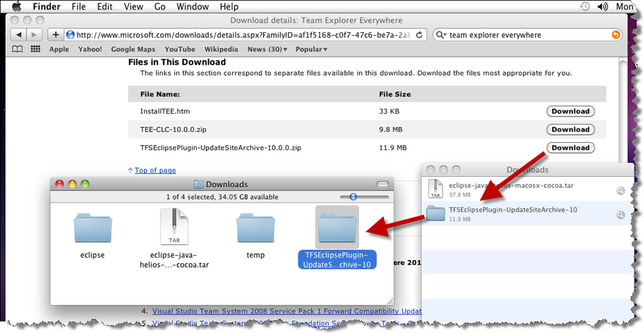The height and width of the screenshot is (333, 644).
Task: Click the orange snapback icon in search field
Action: [616, 35]
